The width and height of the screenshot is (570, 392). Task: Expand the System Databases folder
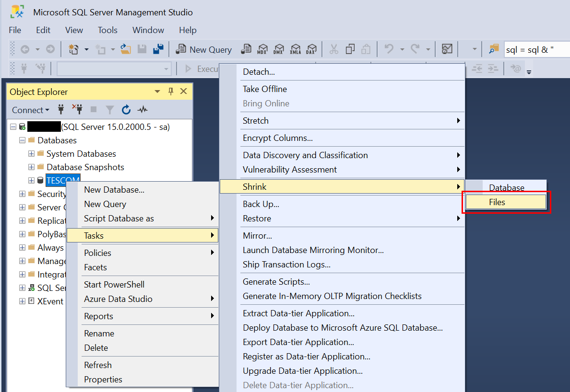coord(31,153)
